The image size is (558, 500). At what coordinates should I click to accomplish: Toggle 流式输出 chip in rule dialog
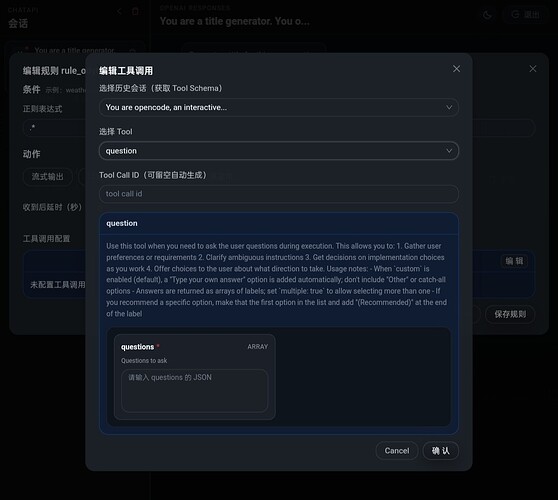(x=48, y=177)
